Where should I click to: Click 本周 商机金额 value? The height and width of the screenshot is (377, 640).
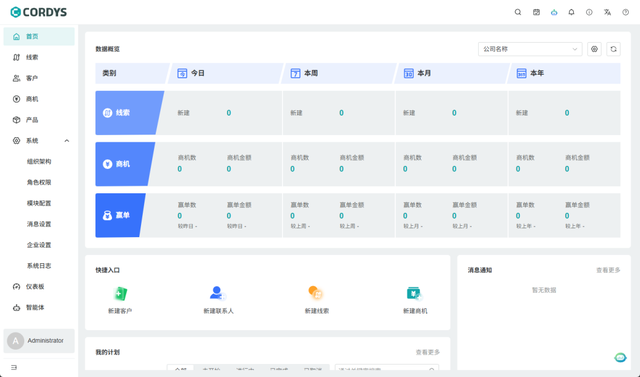coord(341,169)
